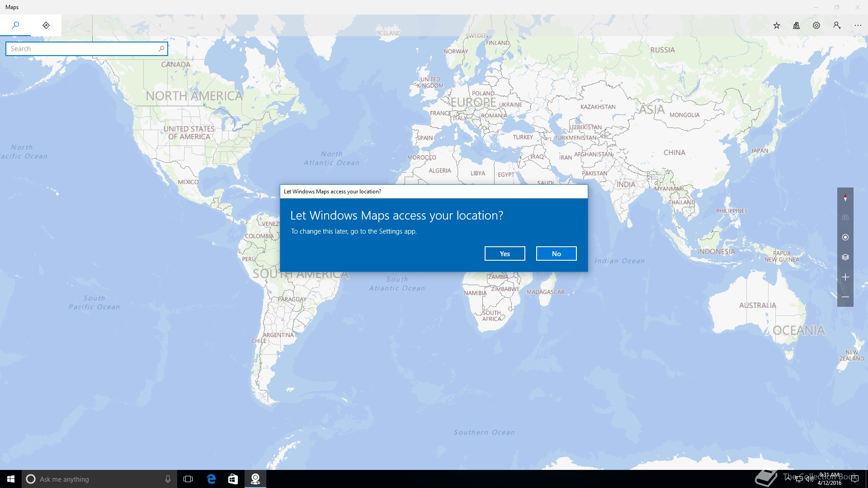Reset map to north via compass icon

tap(845, 197)
